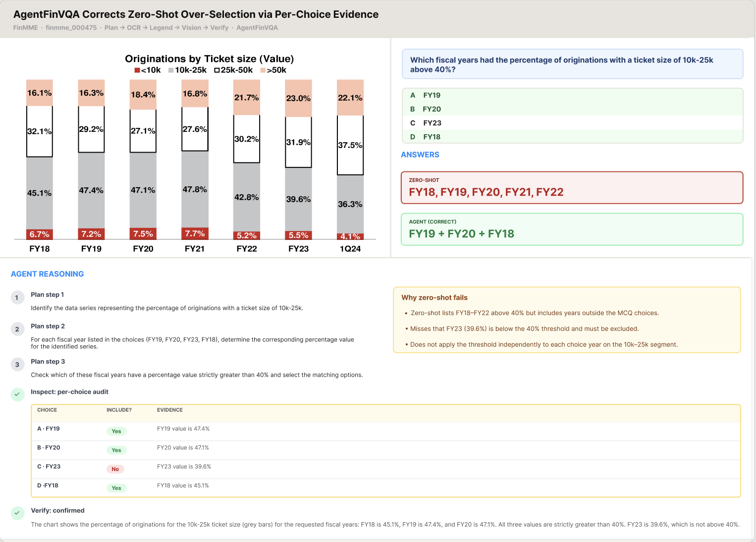The image size is (756, 542).
Task: Click the peach >50k legend swatch
Action: click(263, 70)
